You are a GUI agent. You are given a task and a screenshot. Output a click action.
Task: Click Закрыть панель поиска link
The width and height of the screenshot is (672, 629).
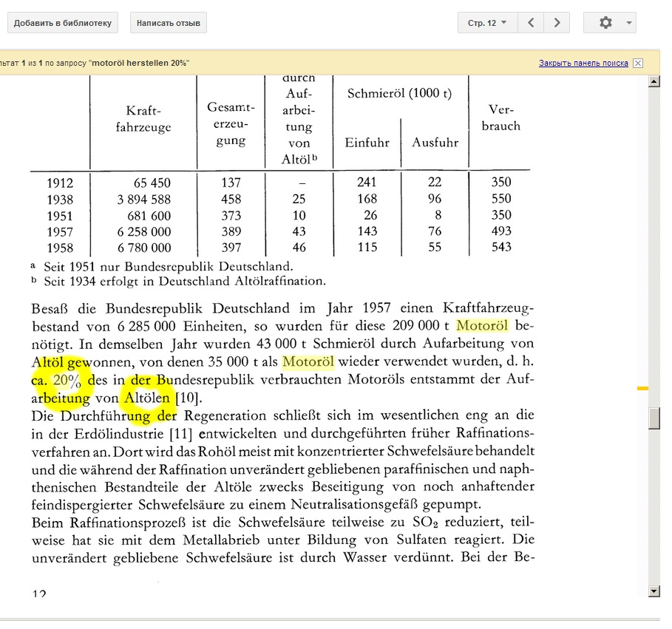pyautogui.click(x=583, y=63)
